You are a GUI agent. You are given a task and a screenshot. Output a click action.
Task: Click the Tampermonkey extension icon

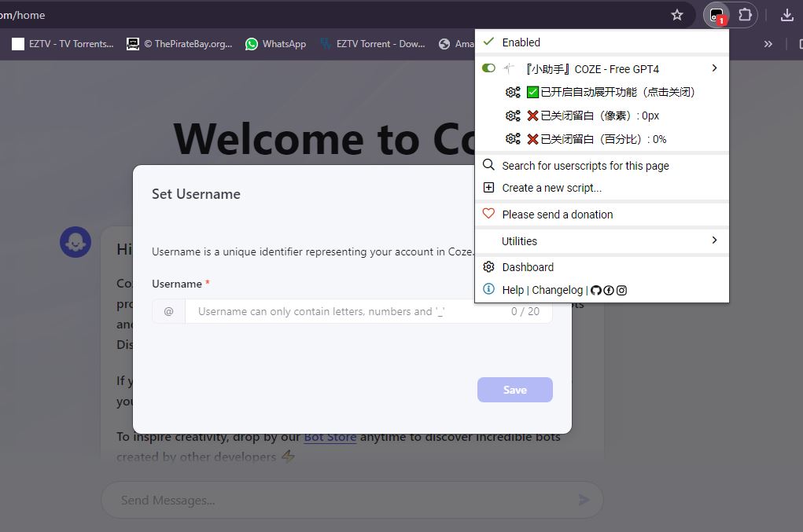[716, 15]
